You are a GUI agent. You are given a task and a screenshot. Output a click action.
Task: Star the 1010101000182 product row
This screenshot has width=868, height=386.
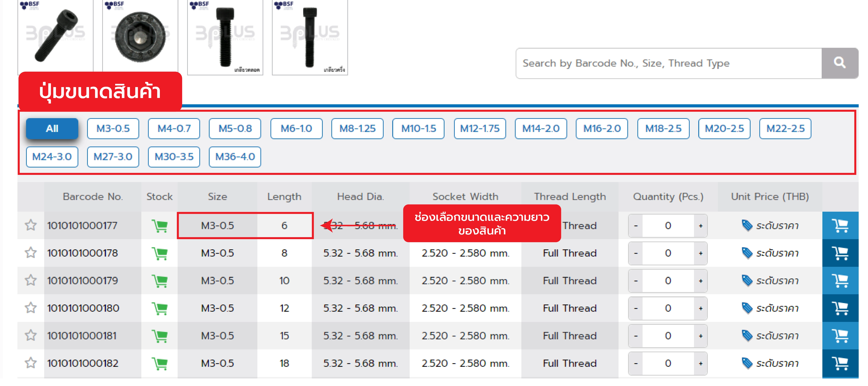click(31, 363)
